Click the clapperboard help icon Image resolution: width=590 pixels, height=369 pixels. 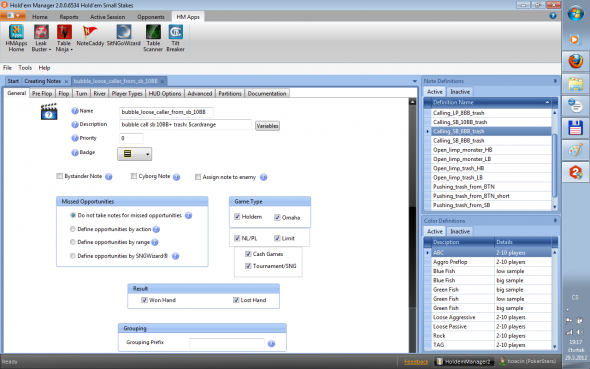click(x=49, y=112)
